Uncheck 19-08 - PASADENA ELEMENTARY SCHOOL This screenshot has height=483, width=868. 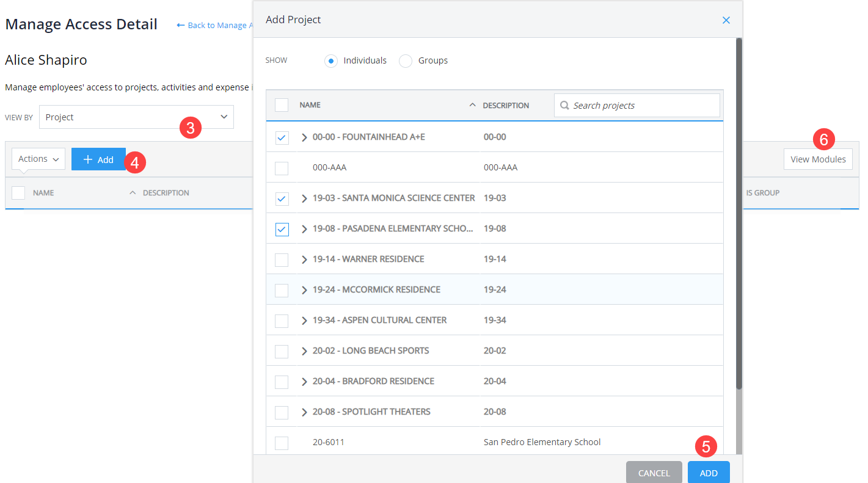tap(282, 229)
